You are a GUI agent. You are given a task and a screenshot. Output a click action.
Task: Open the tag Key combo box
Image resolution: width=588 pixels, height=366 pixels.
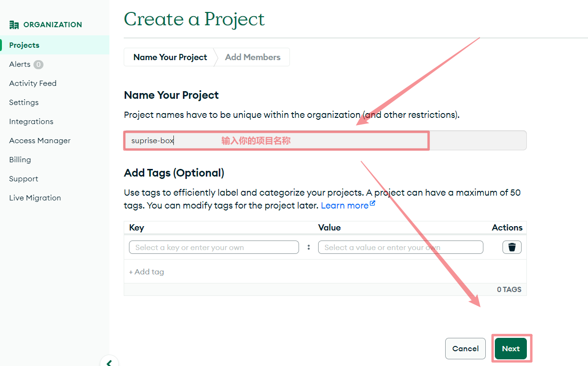pyautogui.click(x=214, y=247)
